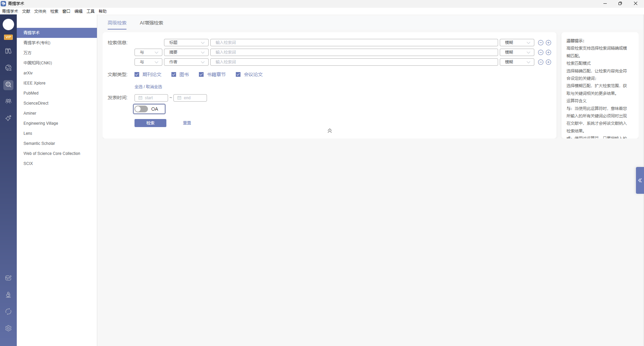
Task: Open the 工具 menu
Action: coord(91,11)
